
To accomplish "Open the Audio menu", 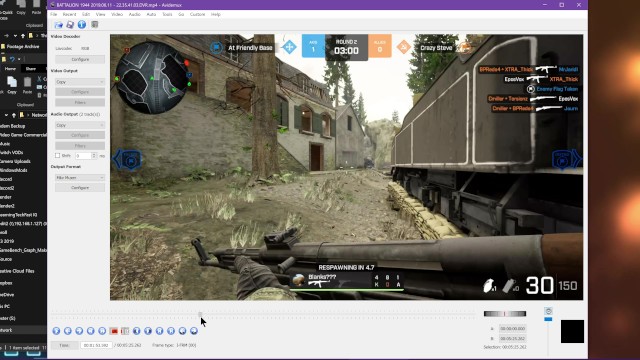I will [x=135, y=14].
